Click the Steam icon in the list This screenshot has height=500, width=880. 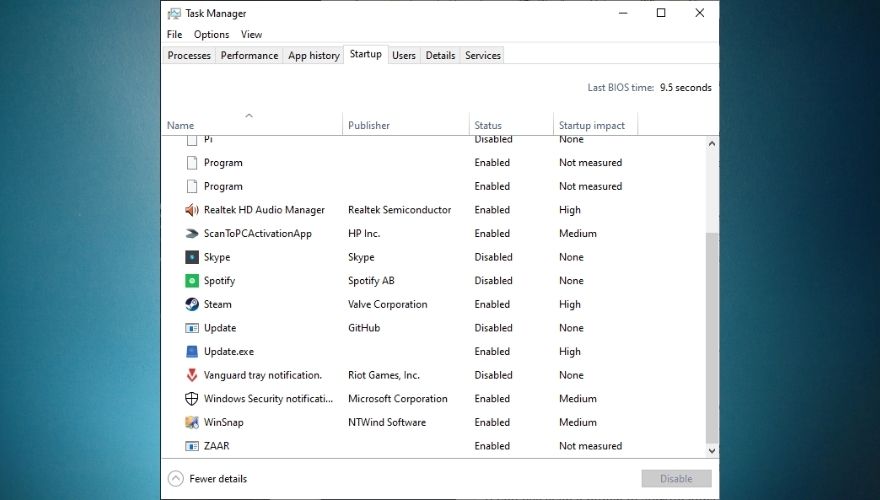click(191, 304)
